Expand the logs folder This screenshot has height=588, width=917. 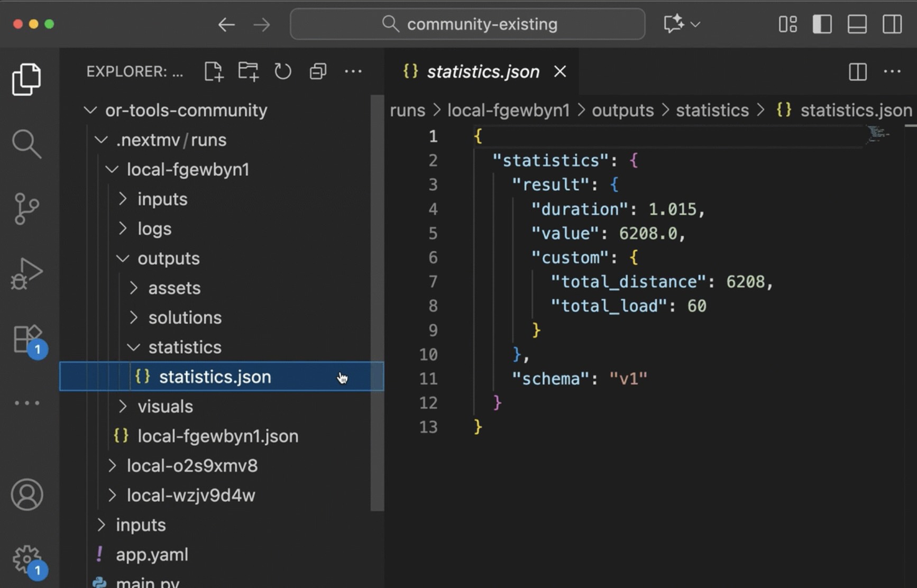(123, 228)
